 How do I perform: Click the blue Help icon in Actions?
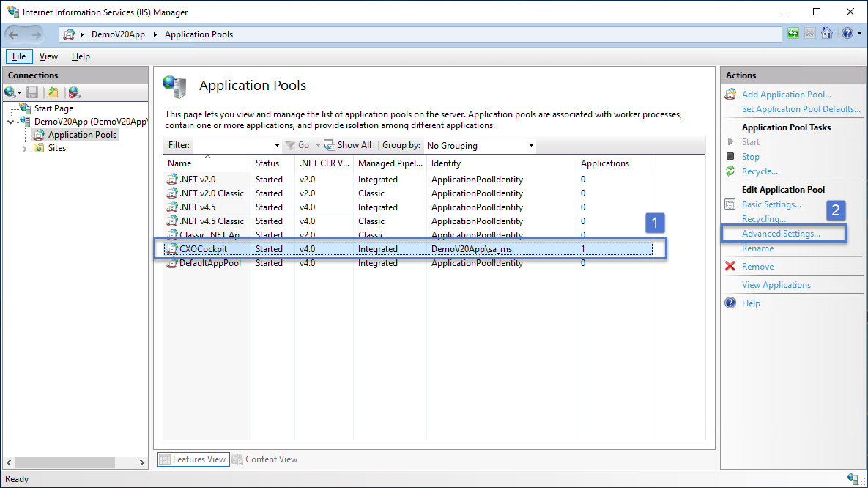(730, 303)
